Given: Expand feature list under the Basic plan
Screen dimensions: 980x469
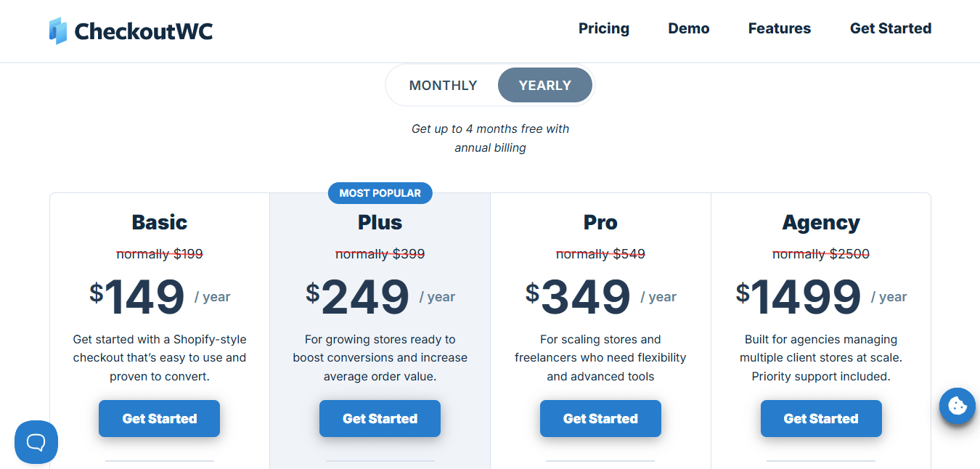Looking at the screenshot, I should (x=159, y=462).
